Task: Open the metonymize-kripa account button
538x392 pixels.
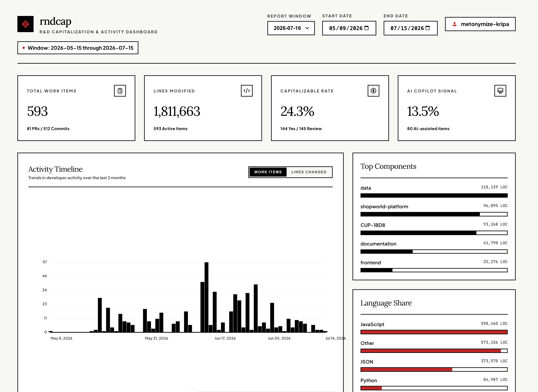Action: [480, 24]
